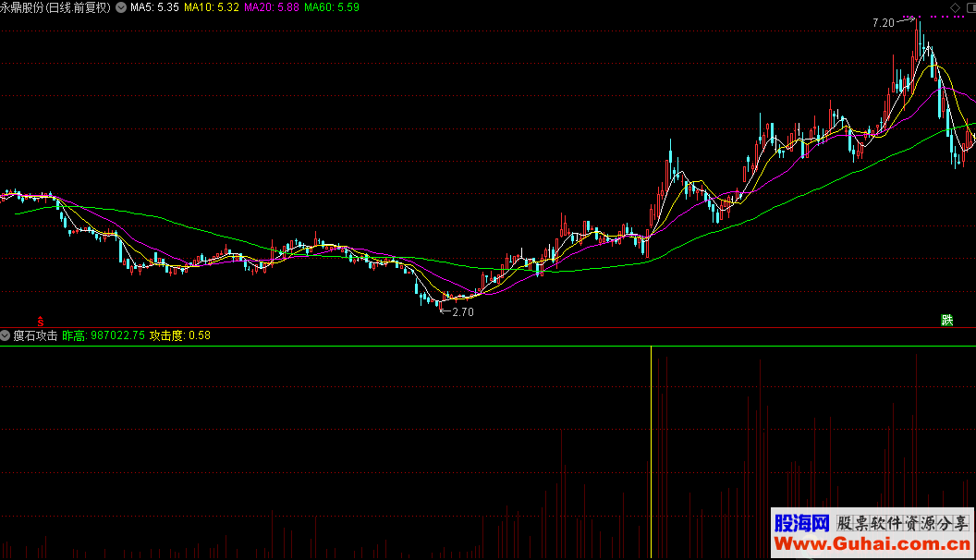
Task: Click the 永鼎股份(日线.前复权) chart title
Action: tap(55, 7)
